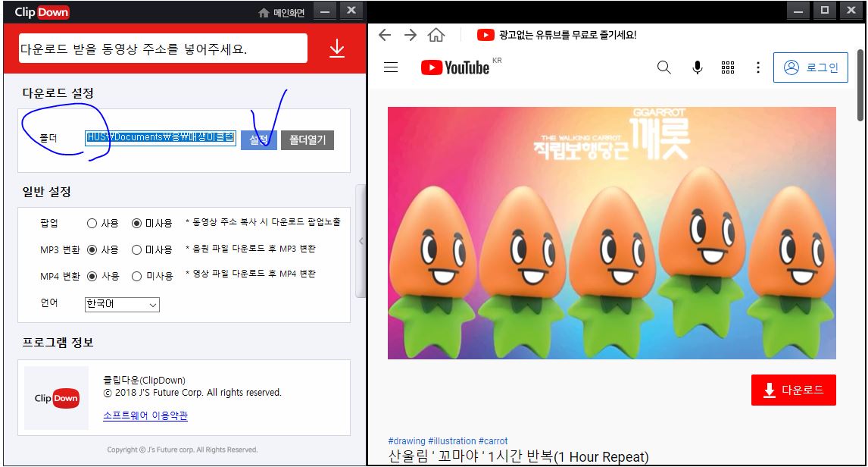Click the red 다운로드 button under video
The width and height of the screenshot is (868, 467).
click(793, 390)
